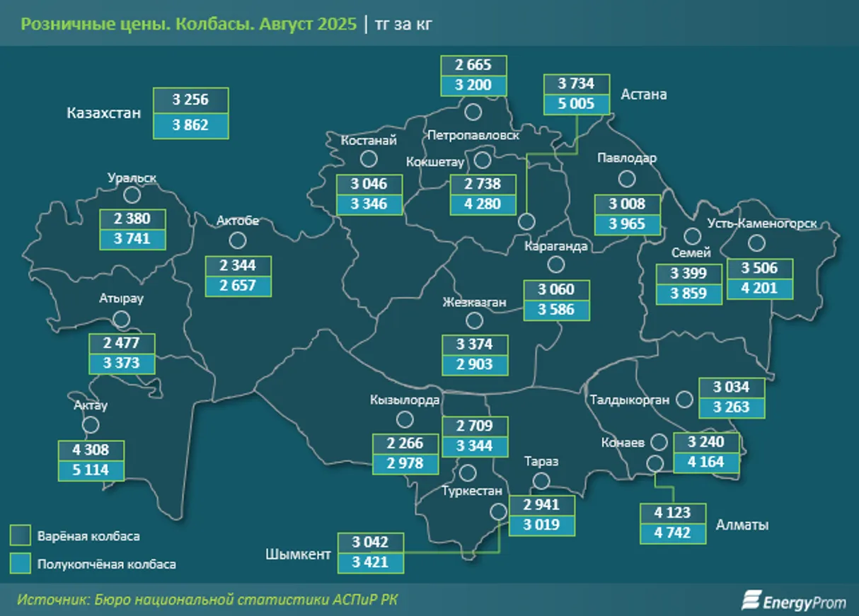The image size is (859, 616).
Task: Click the Полукопчёная колбаса legend swatch
Action: pos(20,564)
